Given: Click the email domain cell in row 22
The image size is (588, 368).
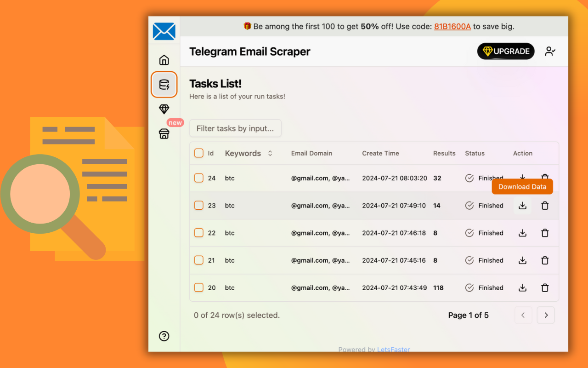Looking at the screenshot, I should [321, 233].
